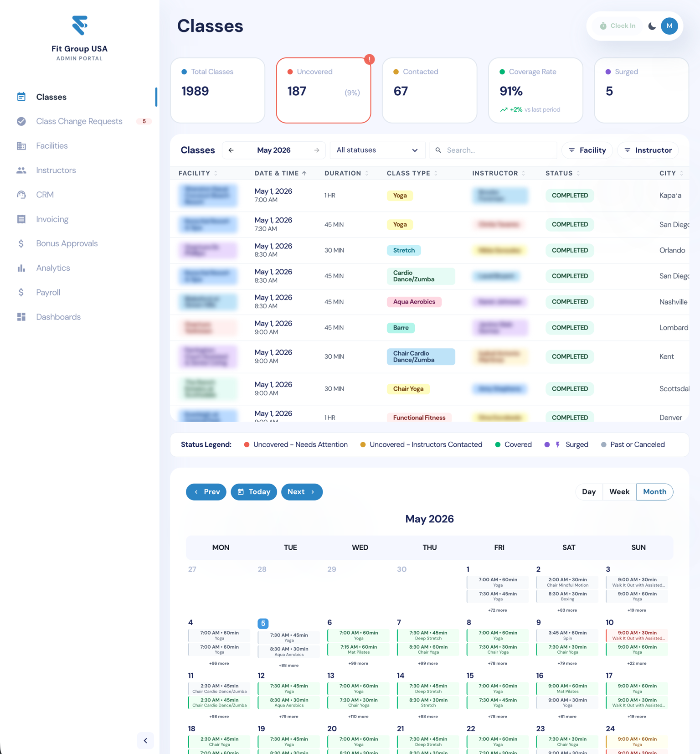This screenshot has width=700, height=754.
Task: Click the Instructors people icon
Action: tap(21, 170)
